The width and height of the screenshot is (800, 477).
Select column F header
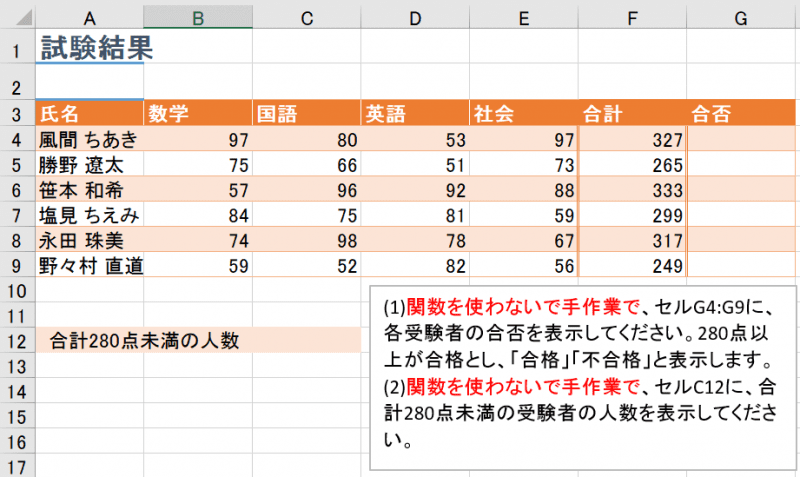pyautogui.click(x=633, y=18)
